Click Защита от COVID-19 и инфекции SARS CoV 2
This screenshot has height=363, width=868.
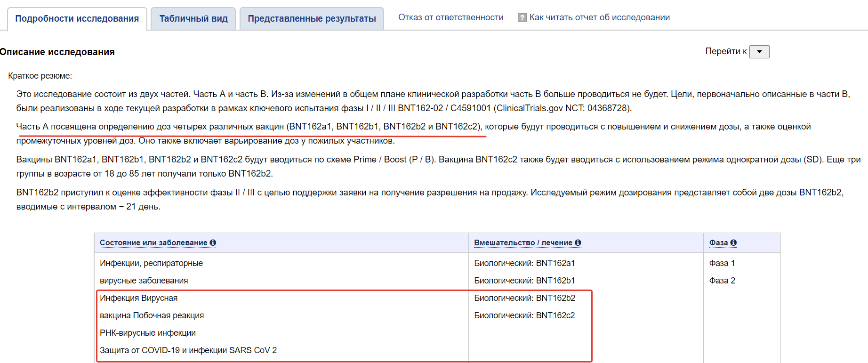point(188,350)
